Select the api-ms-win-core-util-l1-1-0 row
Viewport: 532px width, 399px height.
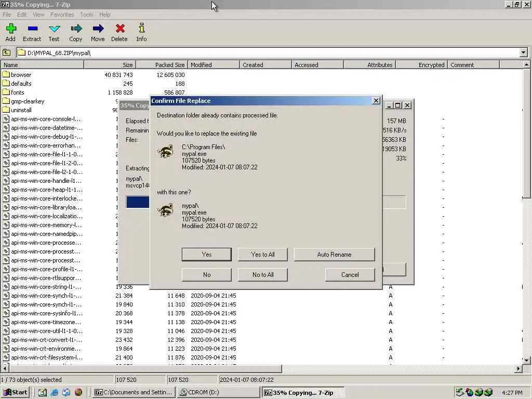(x=262, y=331)
